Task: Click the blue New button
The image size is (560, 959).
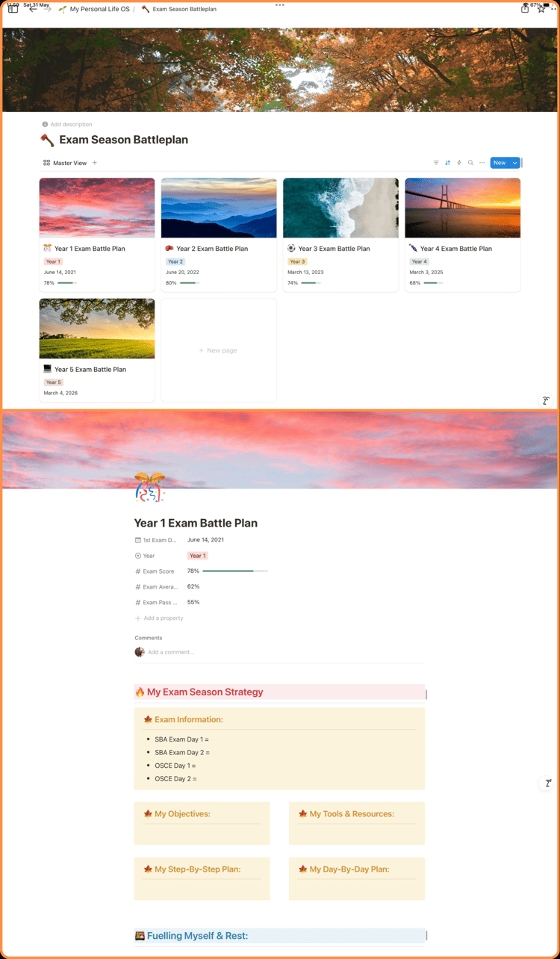Action: [500, 163]
